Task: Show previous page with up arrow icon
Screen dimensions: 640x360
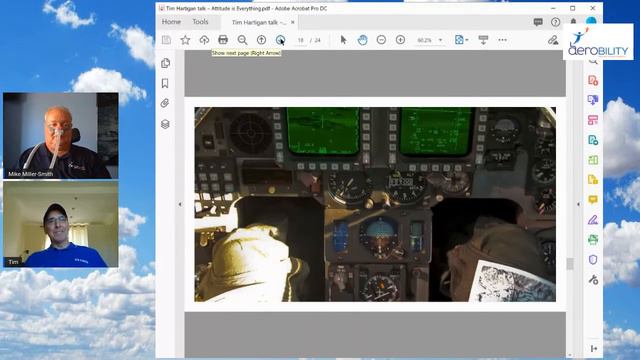Action: tap(261, 40)
